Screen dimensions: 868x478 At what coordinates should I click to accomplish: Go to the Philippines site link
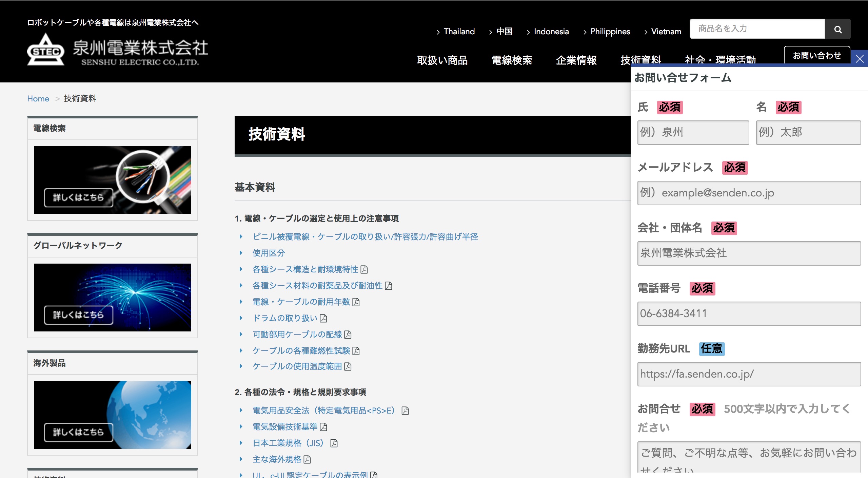tap(610, 32)
